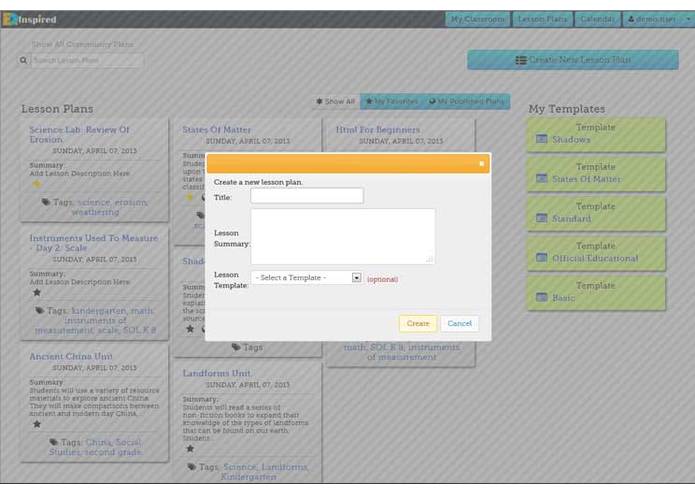
Task: Open the Html For Beginners lesson plan
Action: (x=378, y=130)
